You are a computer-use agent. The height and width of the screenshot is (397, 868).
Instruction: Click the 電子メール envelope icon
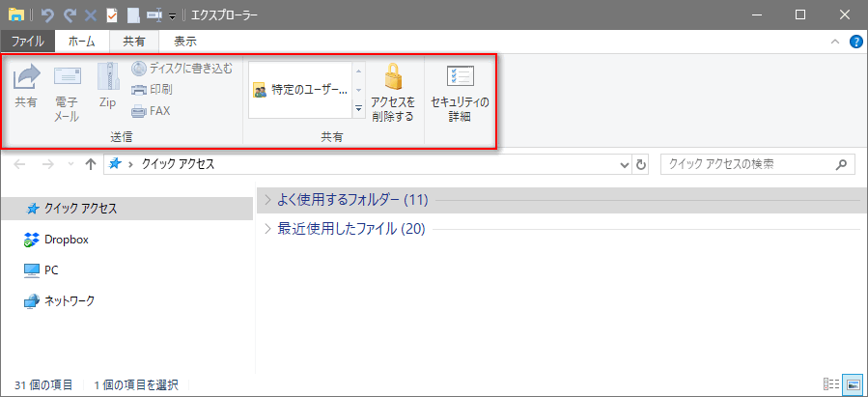67,78
